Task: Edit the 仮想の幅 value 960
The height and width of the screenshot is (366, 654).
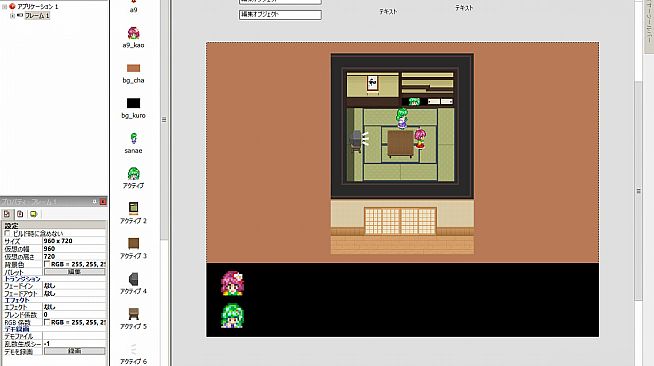Action: tap(74, 248)
